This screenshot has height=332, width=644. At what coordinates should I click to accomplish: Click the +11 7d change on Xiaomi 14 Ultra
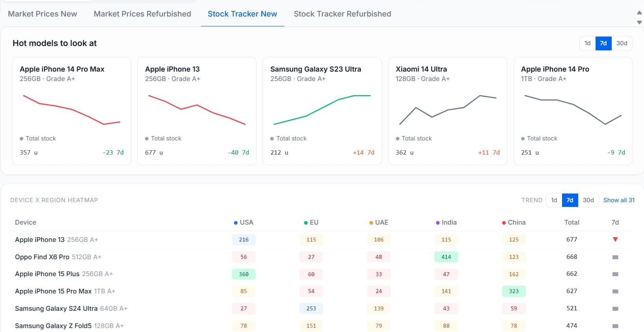489,153
